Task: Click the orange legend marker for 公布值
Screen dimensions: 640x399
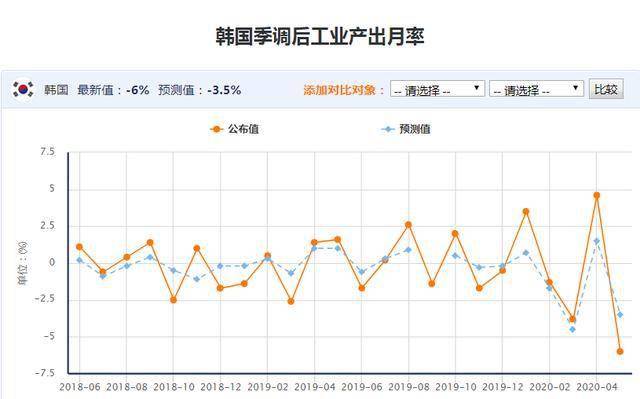Action: click(x=216, y=129)
